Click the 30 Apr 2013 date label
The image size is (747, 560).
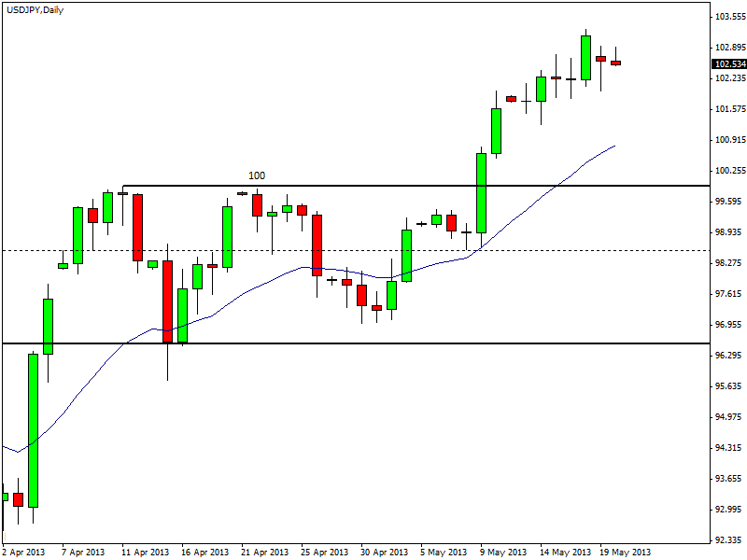(385, 552)
